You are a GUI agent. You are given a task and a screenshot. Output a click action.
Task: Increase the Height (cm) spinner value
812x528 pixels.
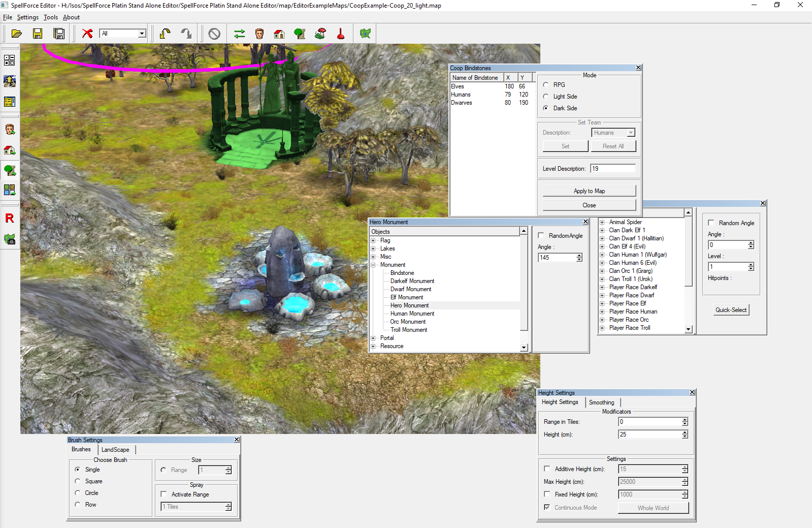[x=685, y=432]
